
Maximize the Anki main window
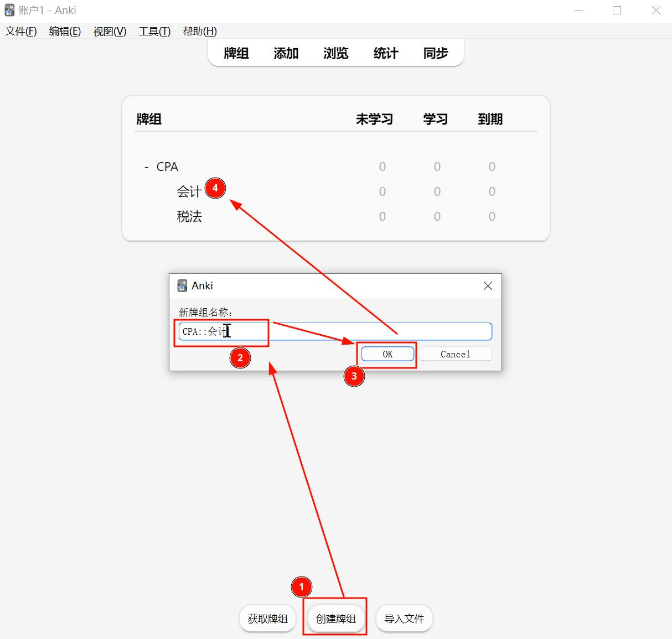coord(617,10)
